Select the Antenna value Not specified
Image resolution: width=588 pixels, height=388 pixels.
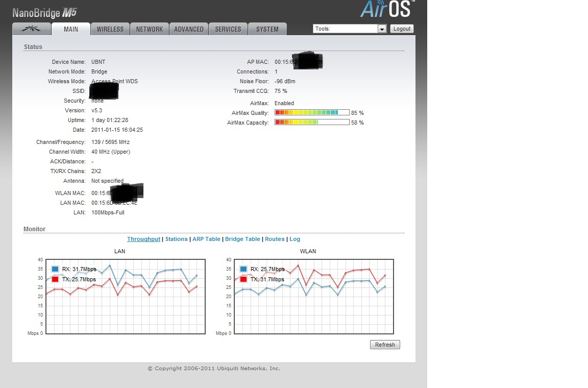coord(107,181)
